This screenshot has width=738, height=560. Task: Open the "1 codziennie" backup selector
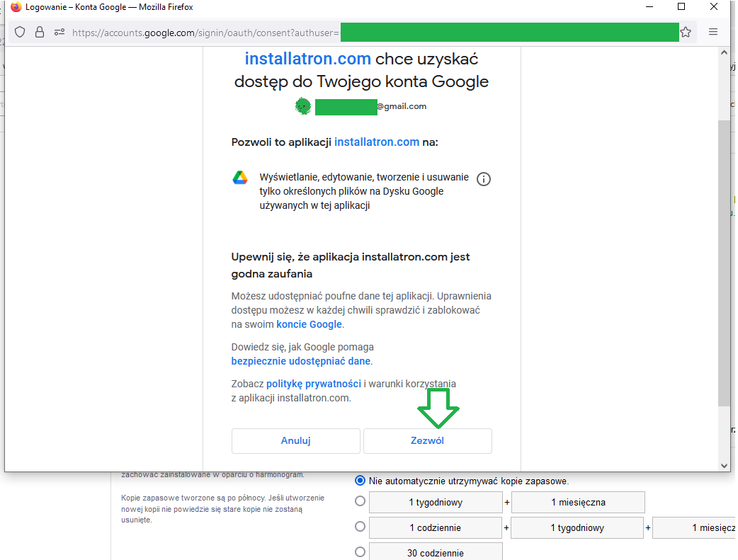point(435,527)
